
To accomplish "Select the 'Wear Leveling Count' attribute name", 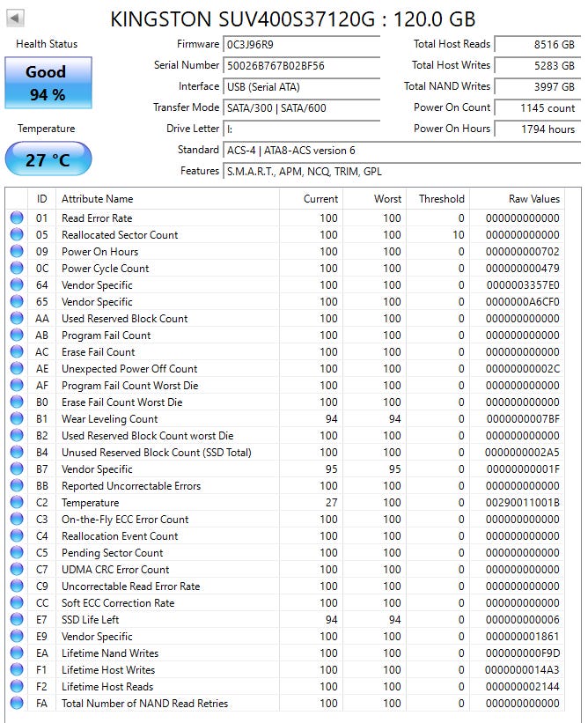I will click(x=110, y=419).
